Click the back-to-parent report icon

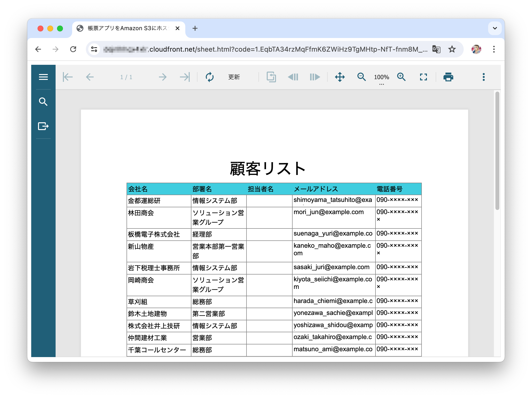click(271, 77)
